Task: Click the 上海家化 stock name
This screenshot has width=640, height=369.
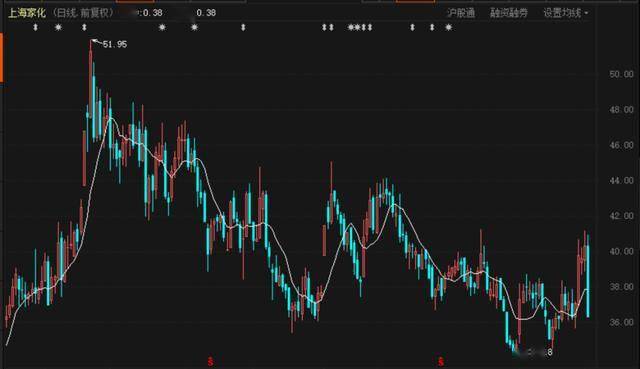Action: [27, 13]
